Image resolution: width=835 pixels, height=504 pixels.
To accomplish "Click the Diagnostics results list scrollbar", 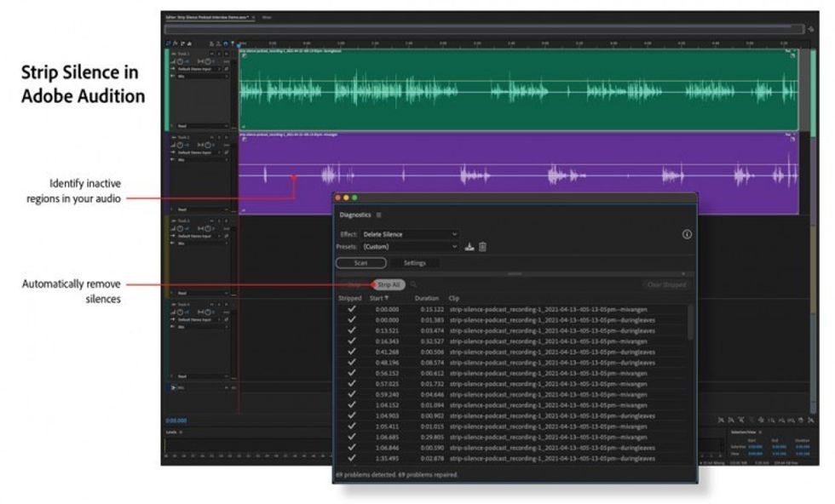I will [691, 322].
